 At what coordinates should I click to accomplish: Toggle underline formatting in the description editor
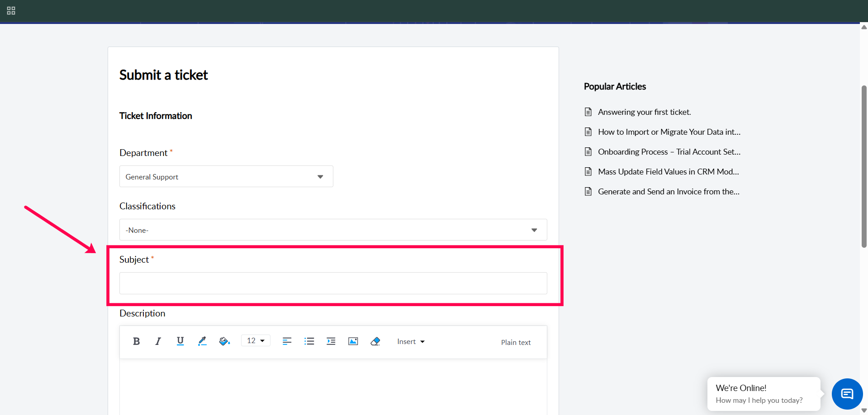point(180,341)
